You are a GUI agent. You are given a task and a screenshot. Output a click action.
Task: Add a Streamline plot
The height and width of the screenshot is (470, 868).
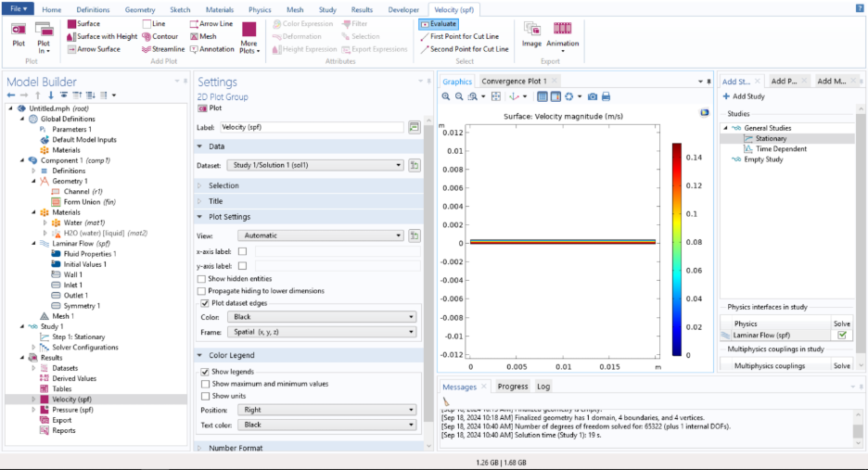(163, 49)
